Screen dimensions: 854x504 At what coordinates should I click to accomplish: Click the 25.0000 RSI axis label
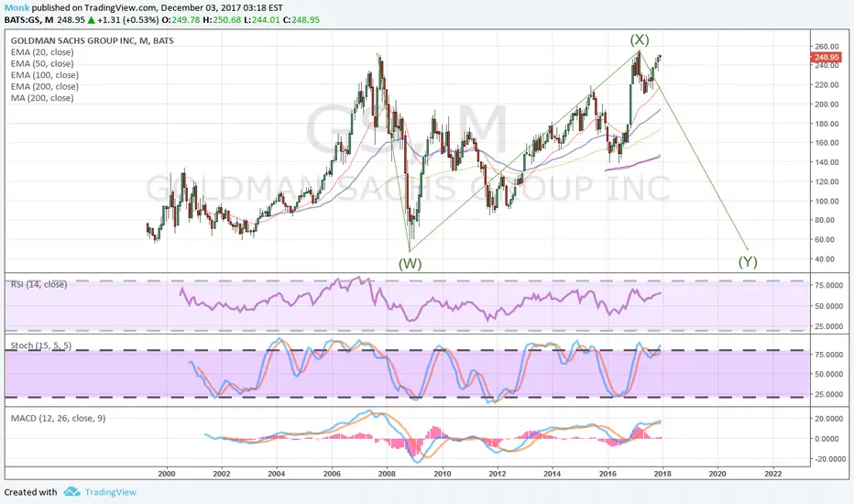point(830,326)
